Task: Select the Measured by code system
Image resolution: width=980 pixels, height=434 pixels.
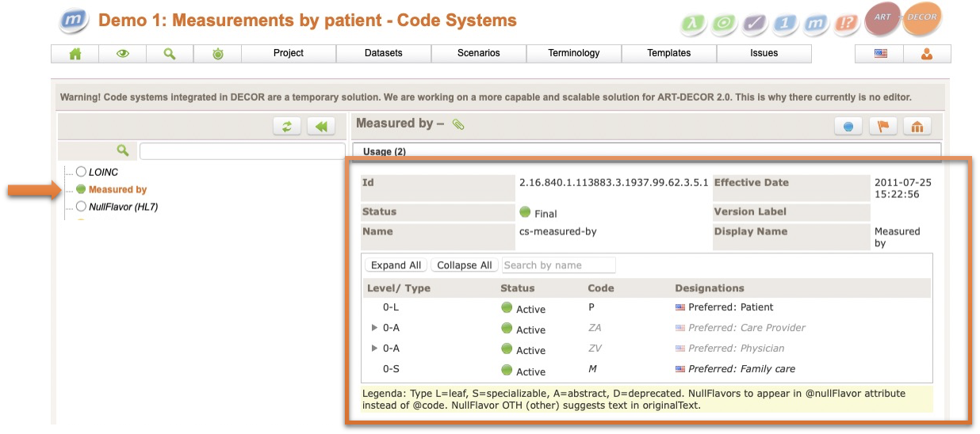Action: (x=117, y=189)
